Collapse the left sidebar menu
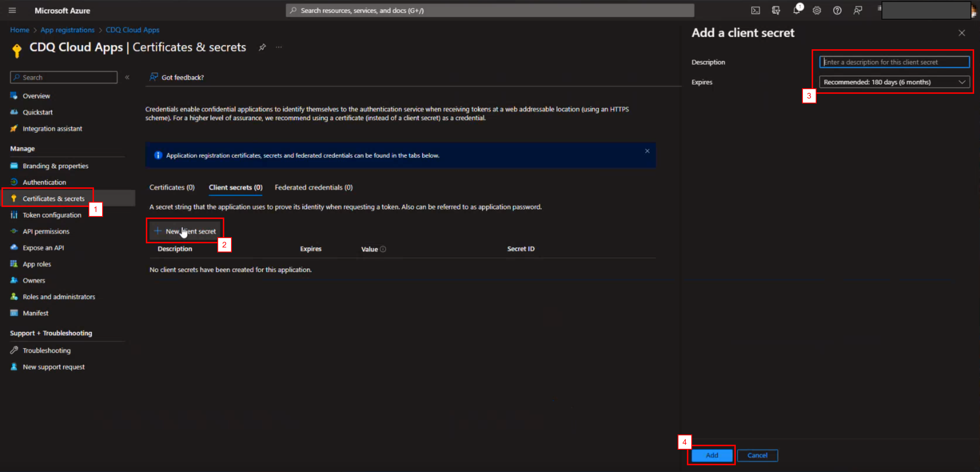980x472 pixels. coord(127,77)
